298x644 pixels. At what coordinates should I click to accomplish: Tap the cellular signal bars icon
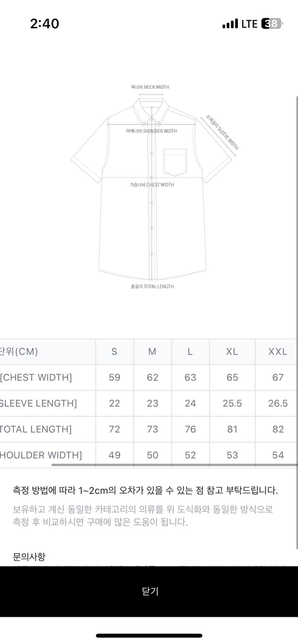[230, 24]
